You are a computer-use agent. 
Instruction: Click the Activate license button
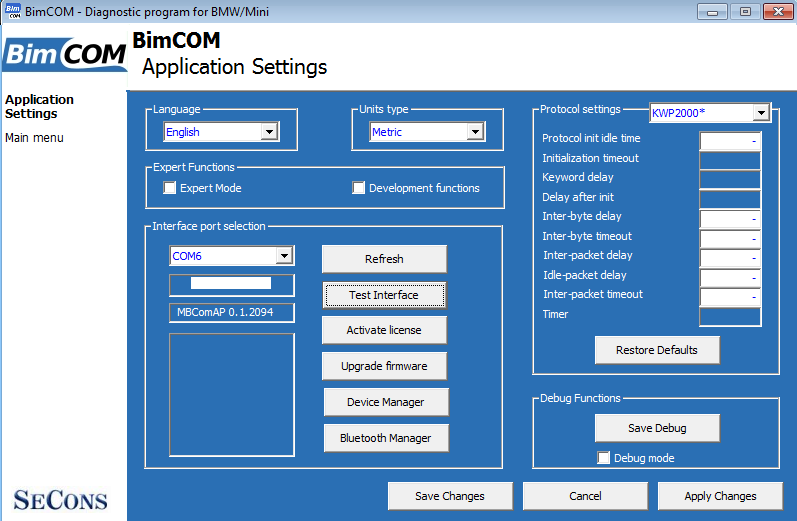384,330
